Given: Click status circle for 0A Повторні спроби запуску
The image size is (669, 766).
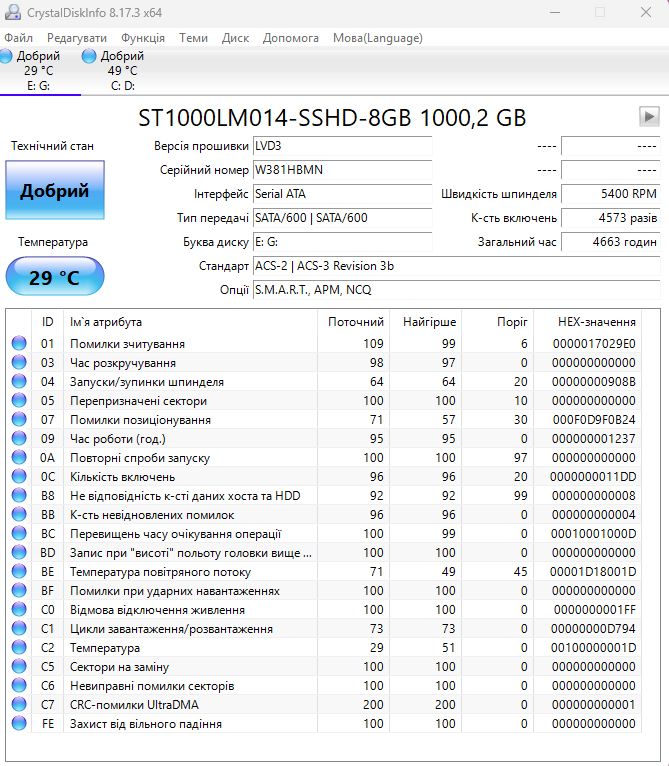Looking at the screenshot, I should coord(19,457).
